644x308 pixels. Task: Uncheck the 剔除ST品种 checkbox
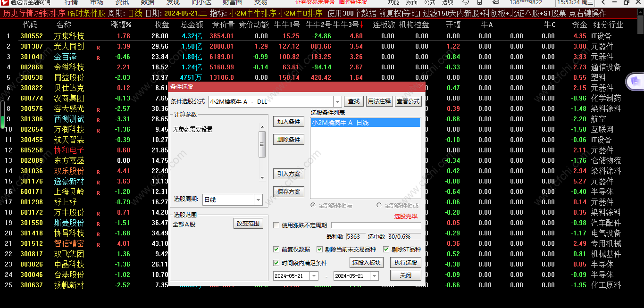386,250
